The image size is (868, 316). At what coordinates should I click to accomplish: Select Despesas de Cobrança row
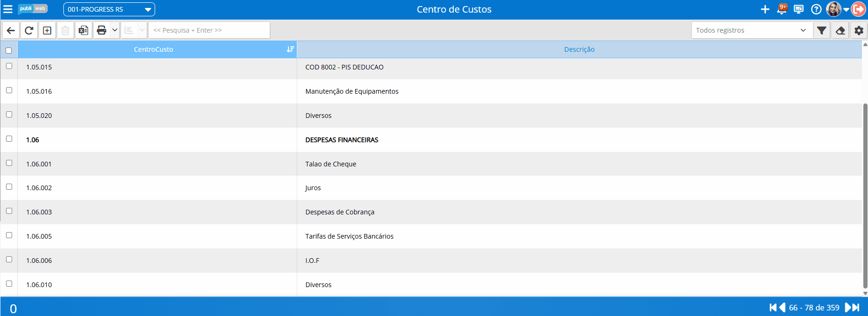click(x=431, y=212)
